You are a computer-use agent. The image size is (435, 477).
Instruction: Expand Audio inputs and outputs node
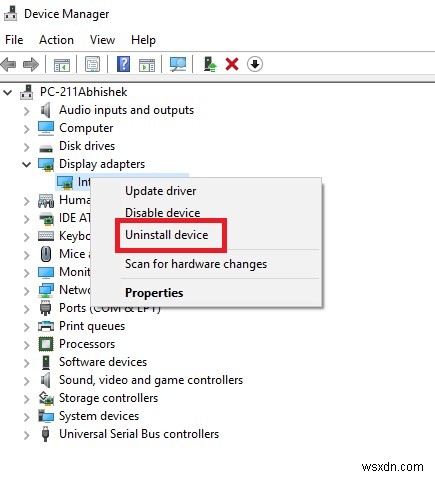coord(27,111)
